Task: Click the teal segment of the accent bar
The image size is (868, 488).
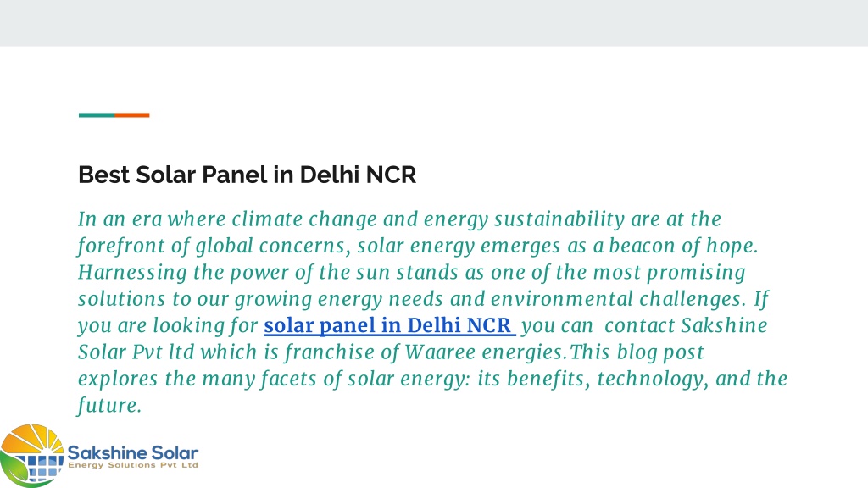Action: [x=97, y=115]
